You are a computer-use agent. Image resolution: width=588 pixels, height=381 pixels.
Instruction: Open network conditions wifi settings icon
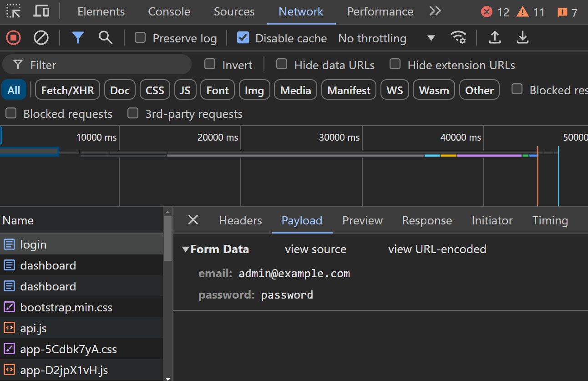click(458, 38)
